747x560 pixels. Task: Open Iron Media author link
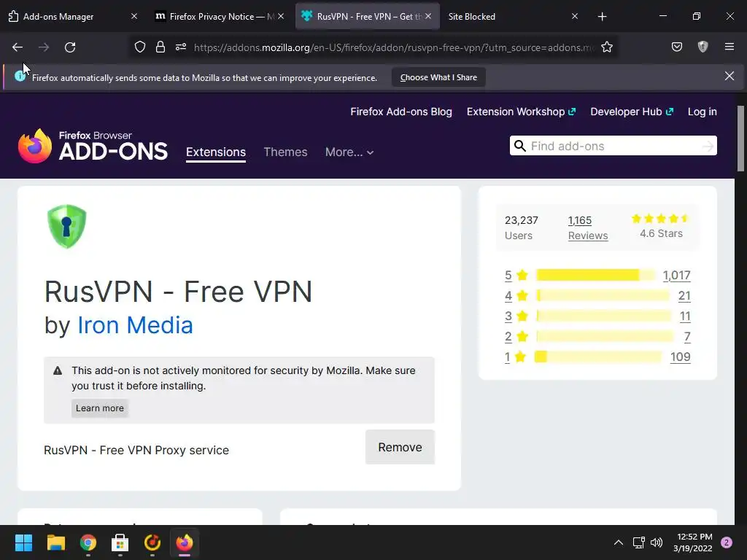(x=135, y=325)
